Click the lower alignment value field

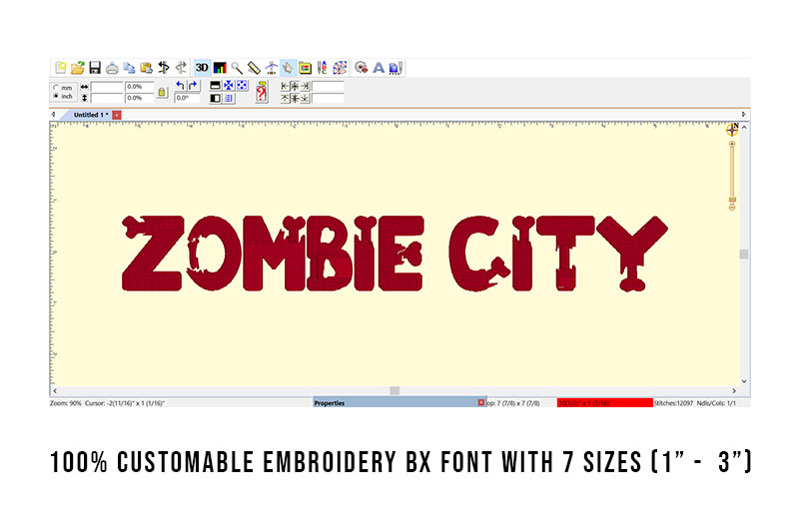coord(328,98)
